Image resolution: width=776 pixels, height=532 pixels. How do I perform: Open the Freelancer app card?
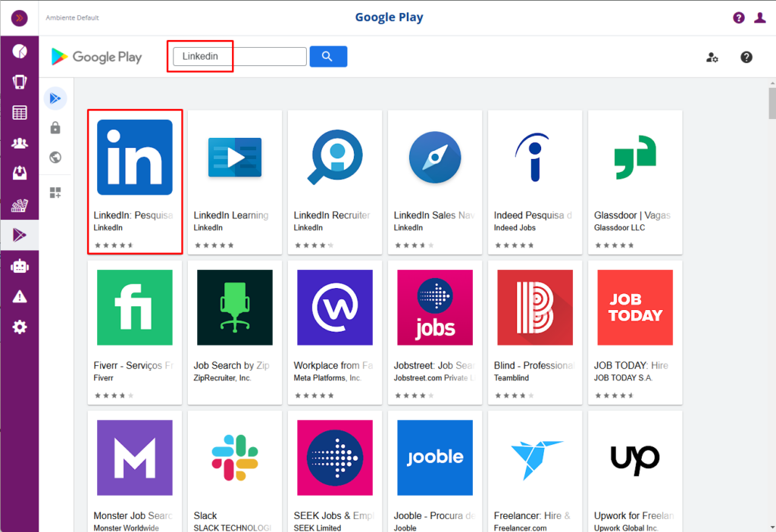(x=535, y=471)
